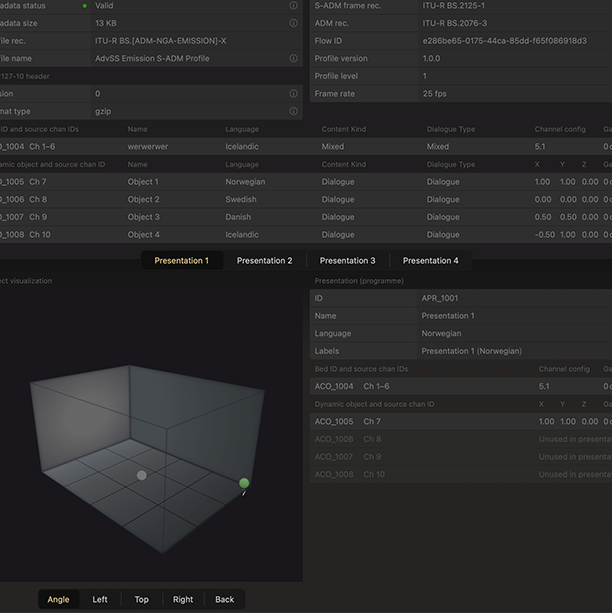The height and width of the screenshot is (613, 612).
Task: Open the Presentation 3 tab
Action: click(347, 261)
